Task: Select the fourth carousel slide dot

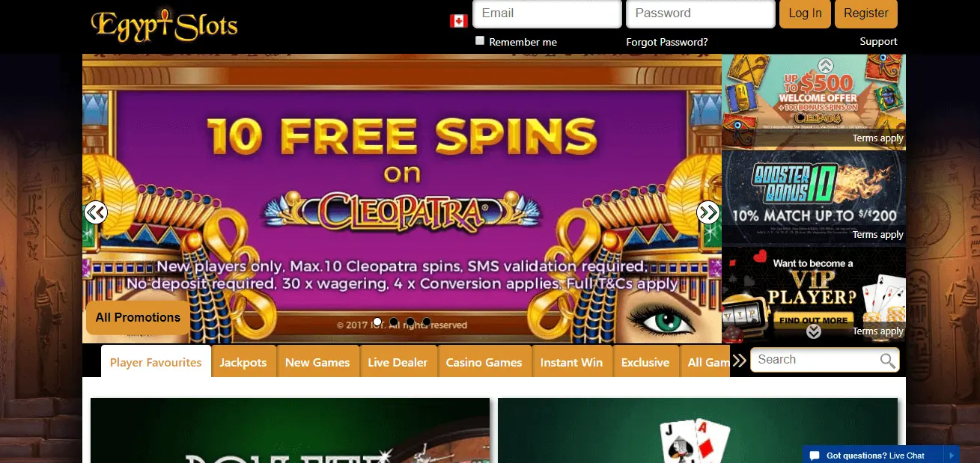Action: point(427,322)
